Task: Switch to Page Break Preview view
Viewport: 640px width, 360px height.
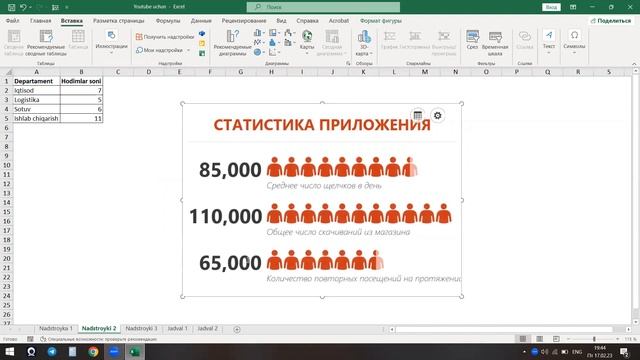Action: [x=556, y=339]
